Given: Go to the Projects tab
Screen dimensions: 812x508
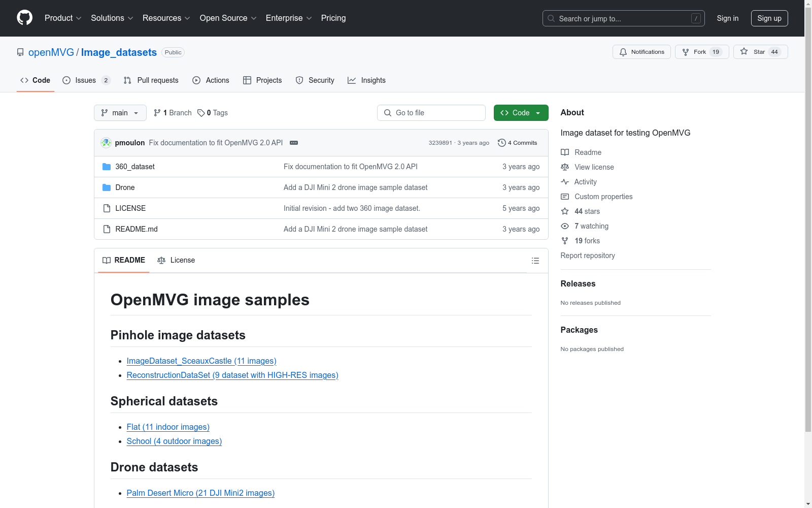Looking at the screenshot, I should point(262,80).
